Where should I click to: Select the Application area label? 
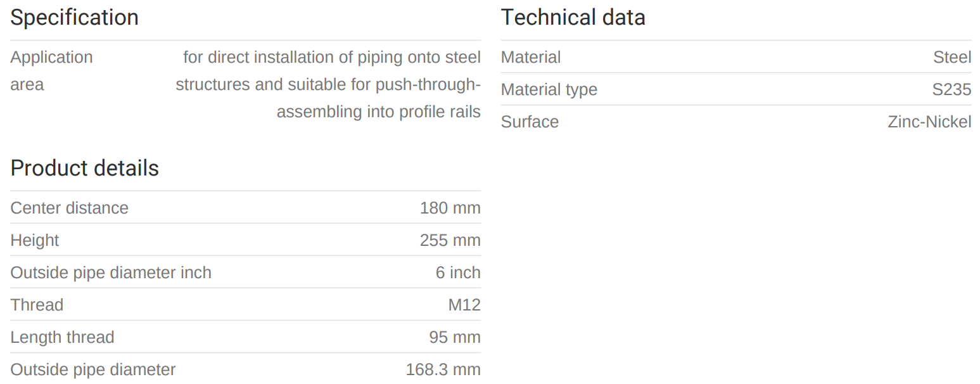(x=51, y=70)
